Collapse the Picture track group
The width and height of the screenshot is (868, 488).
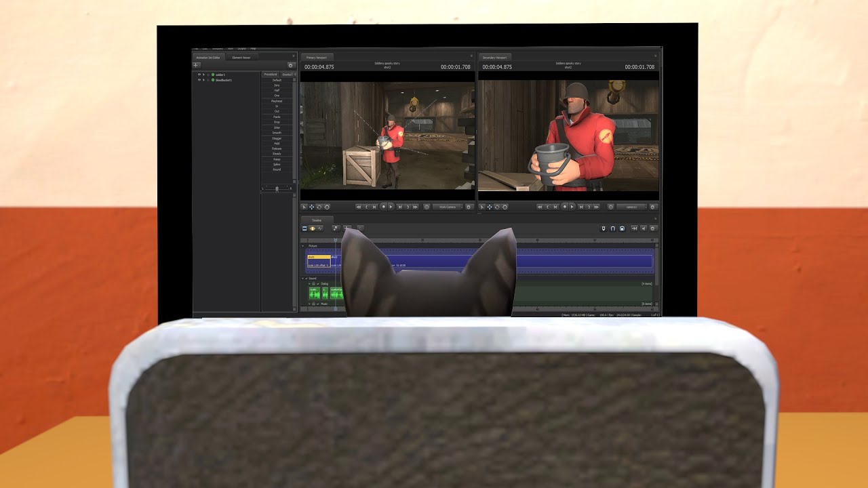tap(303, 246)
